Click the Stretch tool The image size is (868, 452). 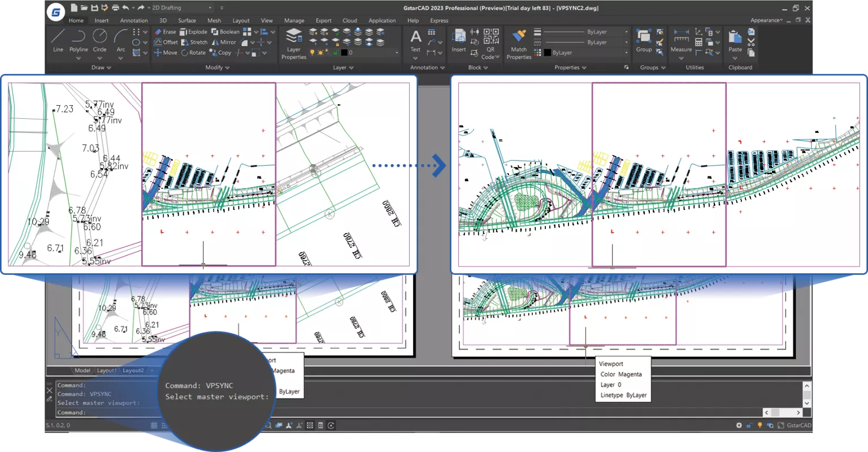194,42
